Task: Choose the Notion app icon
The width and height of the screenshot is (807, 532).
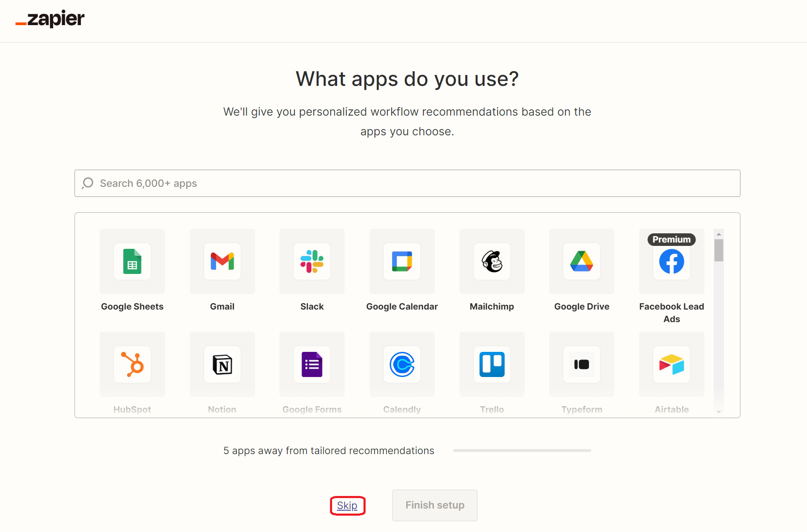Action: [x=222, y=364]
